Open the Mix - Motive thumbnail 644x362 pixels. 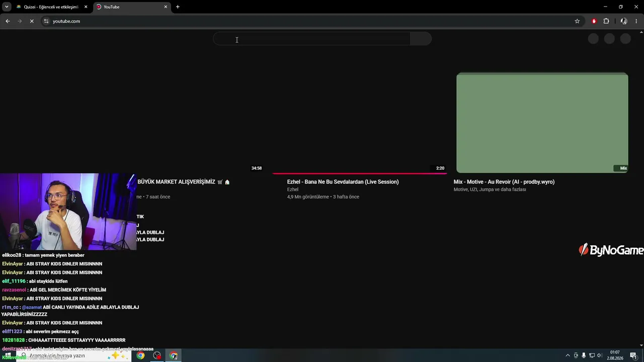coord(542,123)
